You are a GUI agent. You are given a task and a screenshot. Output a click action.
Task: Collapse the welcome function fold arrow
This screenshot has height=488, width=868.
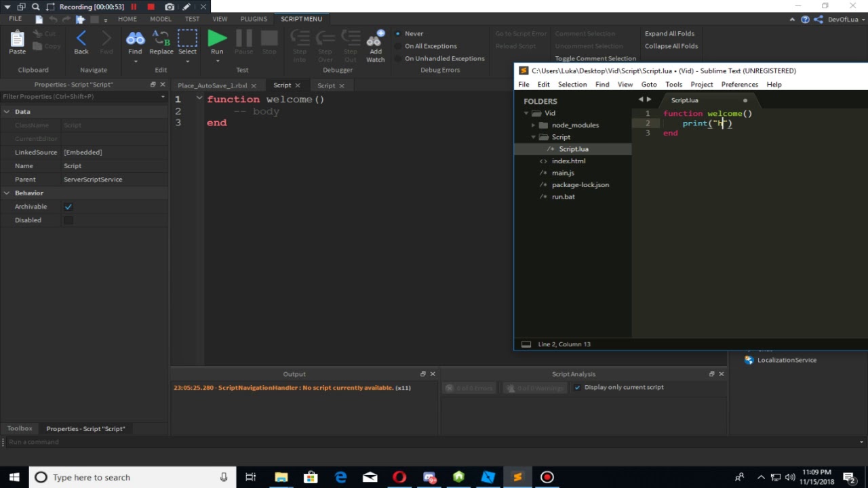click(199, 99)
